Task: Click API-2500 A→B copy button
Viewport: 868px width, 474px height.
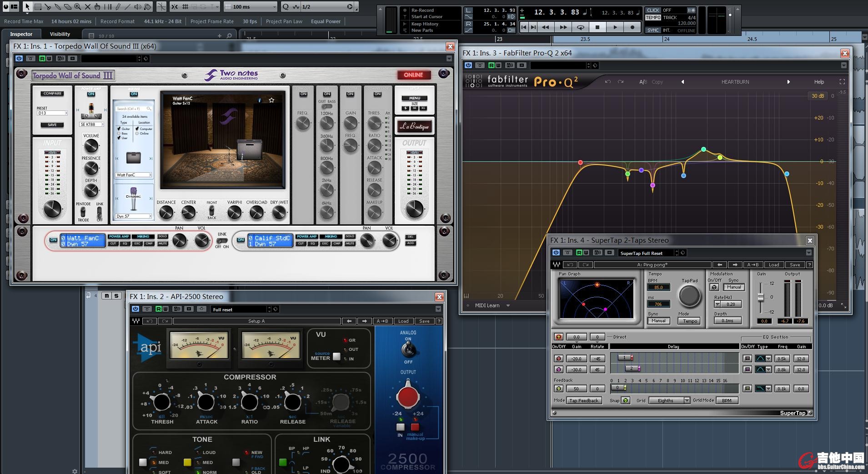Action: point(382,321)
